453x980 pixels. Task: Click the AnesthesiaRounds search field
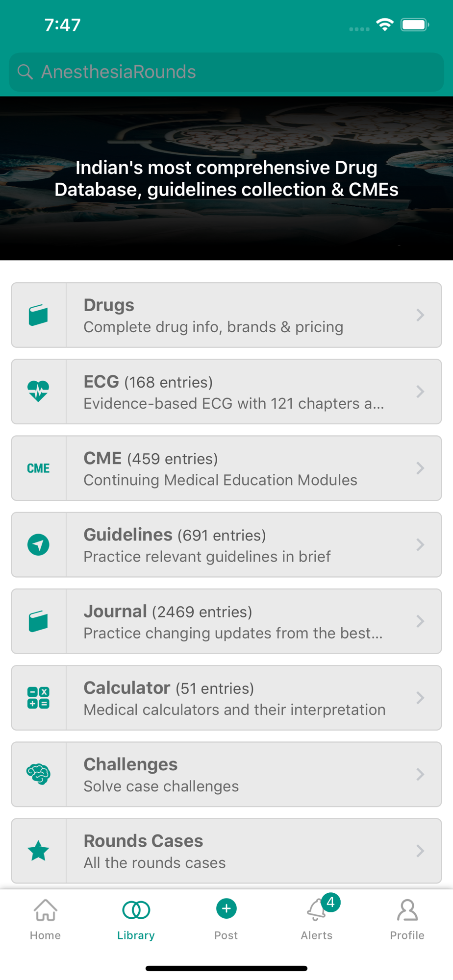click(226, 72)
